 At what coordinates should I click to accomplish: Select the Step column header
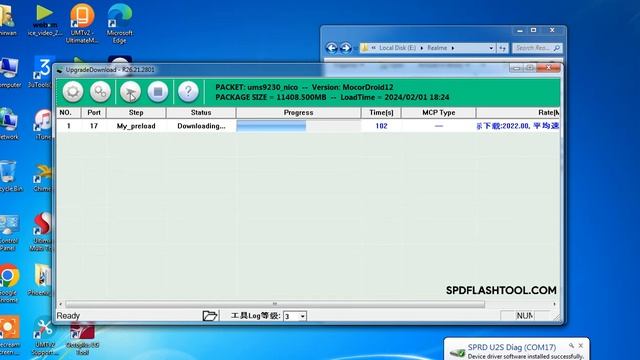tap(136, 113)
